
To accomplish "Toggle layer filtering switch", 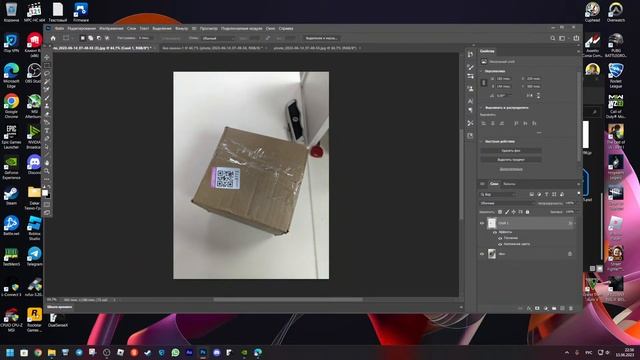I will coord(578,193).
